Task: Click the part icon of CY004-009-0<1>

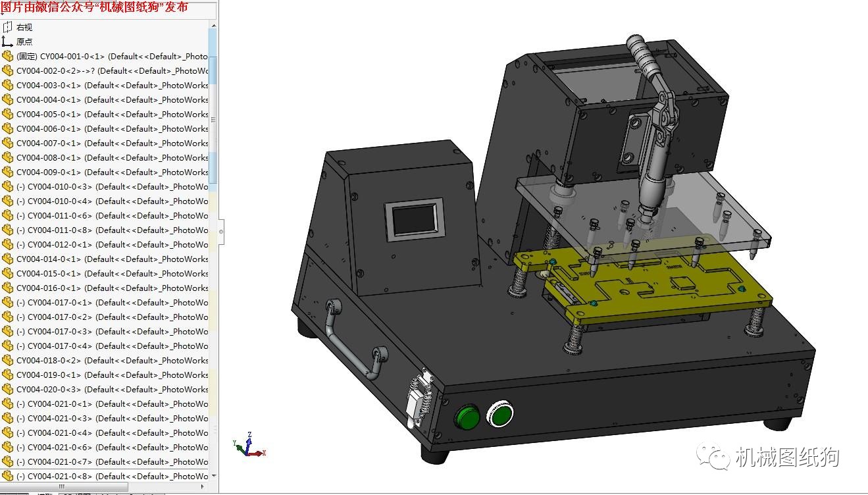Action: pyautogui.click(x=7, y=172)
